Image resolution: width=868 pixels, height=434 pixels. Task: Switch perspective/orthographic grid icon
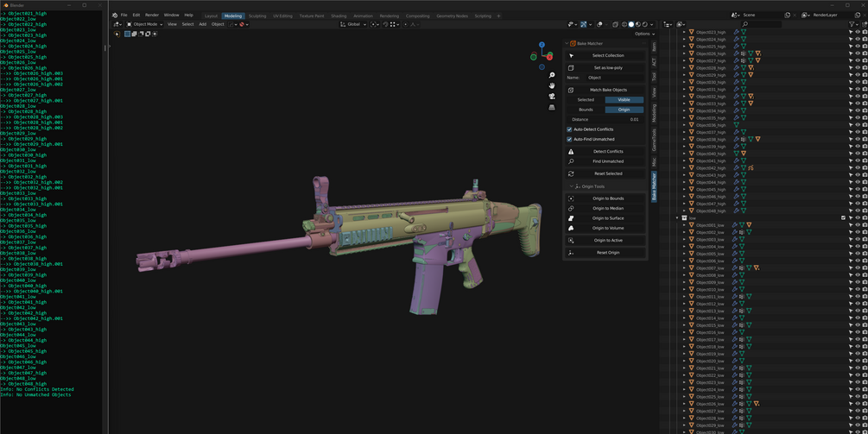tap(552, 107)
